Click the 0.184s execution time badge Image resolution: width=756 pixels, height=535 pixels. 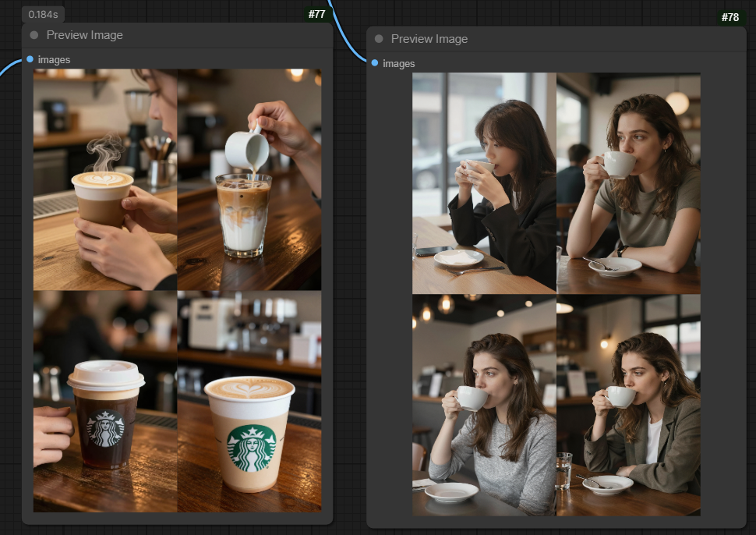click(x=43, y=14)
